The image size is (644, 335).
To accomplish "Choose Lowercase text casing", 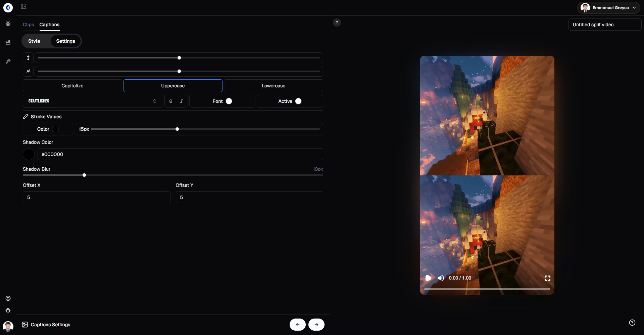I will [x=274, y=86].
